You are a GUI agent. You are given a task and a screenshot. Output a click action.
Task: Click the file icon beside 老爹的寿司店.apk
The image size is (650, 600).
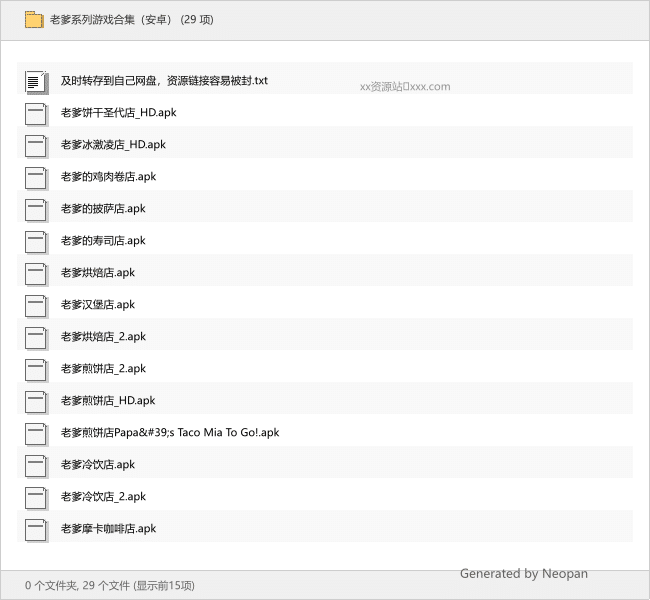[x=36, y=241]
